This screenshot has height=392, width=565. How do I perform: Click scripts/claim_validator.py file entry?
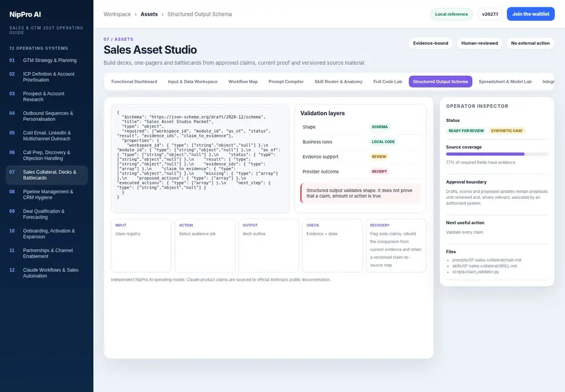point(476,272)
